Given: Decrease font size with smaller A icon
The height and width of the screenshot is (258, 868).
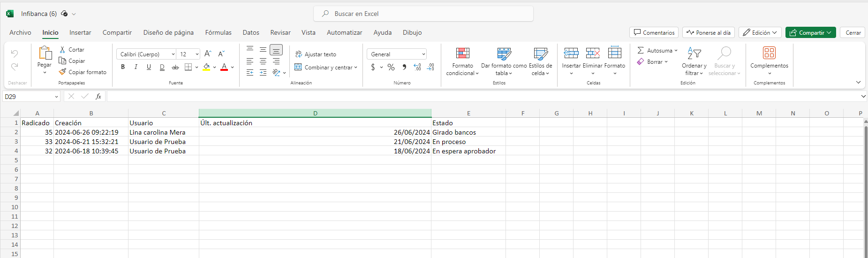Looking at the screenshot, I should pyautogui.click(x=221, y=54).
